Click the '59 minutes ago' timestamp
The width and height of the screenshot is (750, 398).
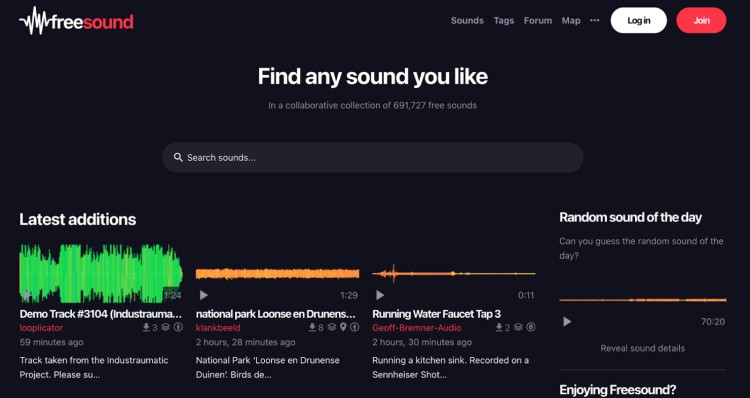click(52, 343)
